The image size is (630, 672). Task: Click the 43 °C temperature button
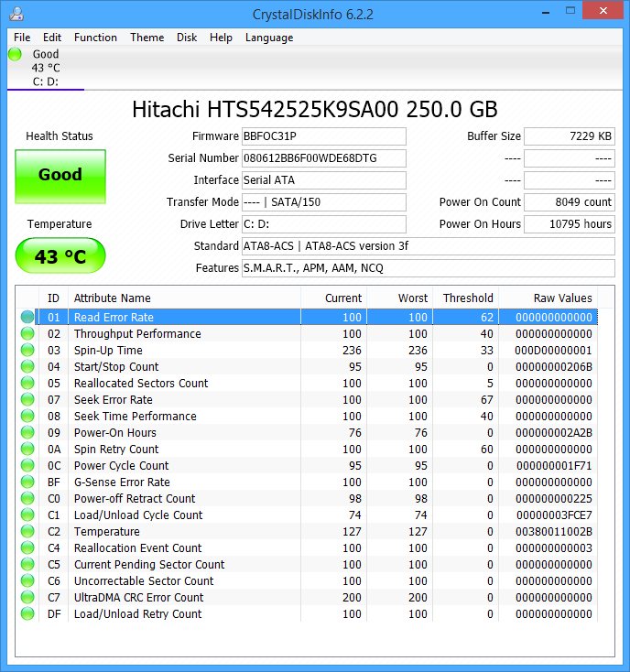pyautogui.click(x=60, y=256)
